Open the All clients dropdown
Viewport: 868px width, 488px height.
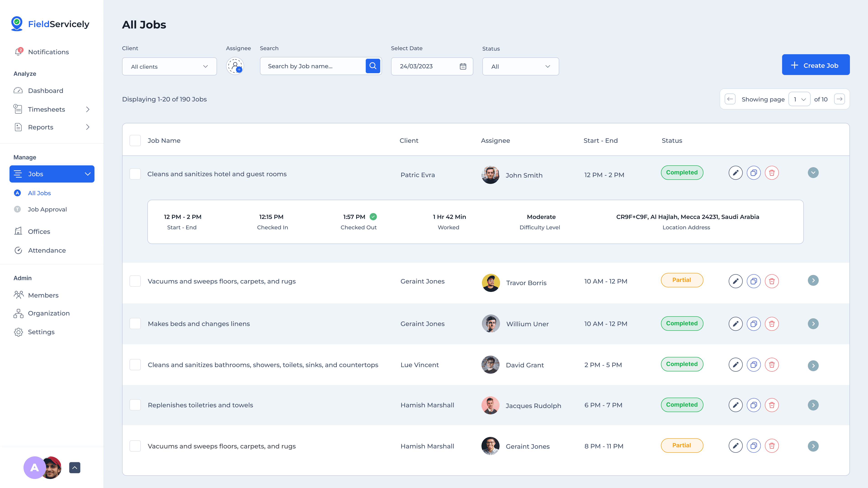click(x=169, y=67)
